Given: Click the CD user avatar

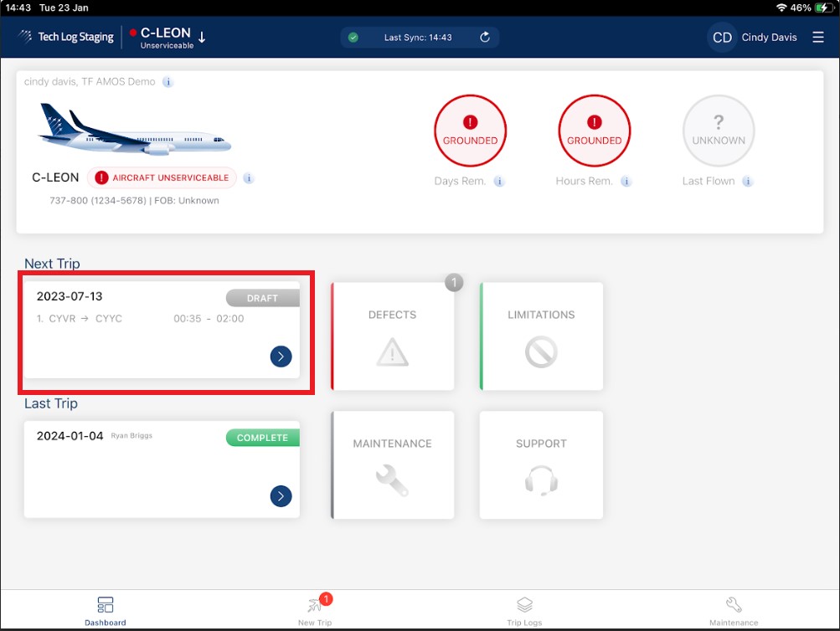Looking at the screenshot, I should 722,38.
